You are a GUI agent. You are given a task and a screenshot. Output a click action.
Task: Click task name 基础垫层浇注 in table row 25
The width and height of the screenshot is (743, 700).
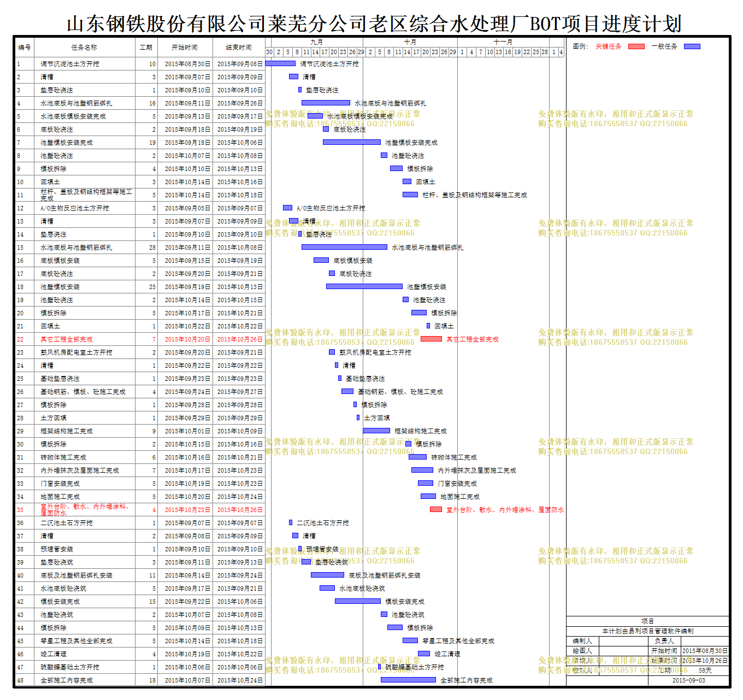click(x=60, y=379)
